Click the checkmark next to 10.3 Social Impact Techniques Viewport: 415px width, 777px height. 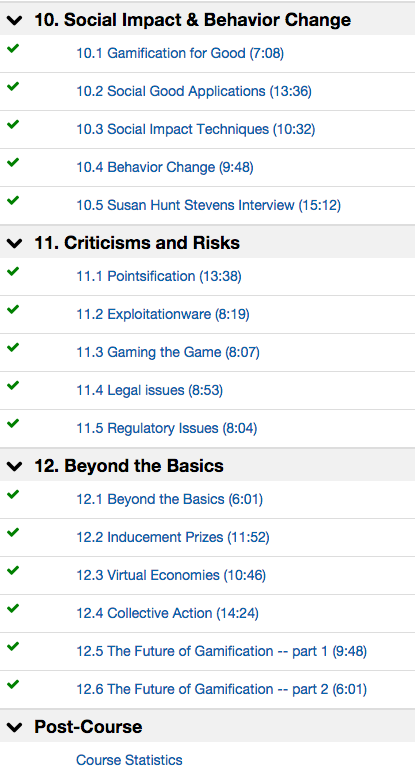point(13,124)
